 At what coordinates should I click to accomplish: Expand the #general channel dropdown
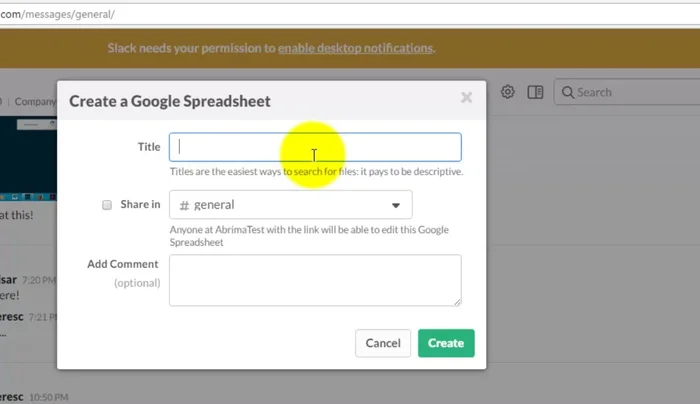pyautogui.click(x=290, y=205)
